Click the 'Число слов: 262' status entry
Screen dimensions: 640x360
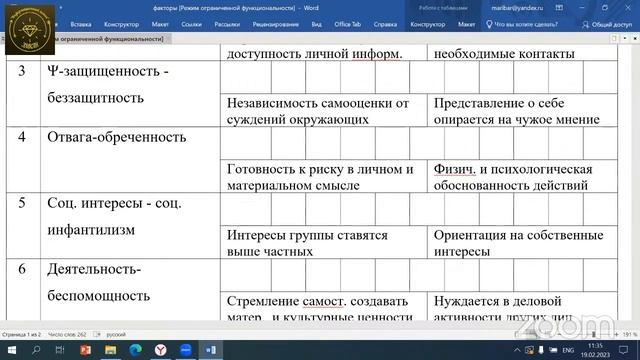pyautogui.click(x=67, y=335)
